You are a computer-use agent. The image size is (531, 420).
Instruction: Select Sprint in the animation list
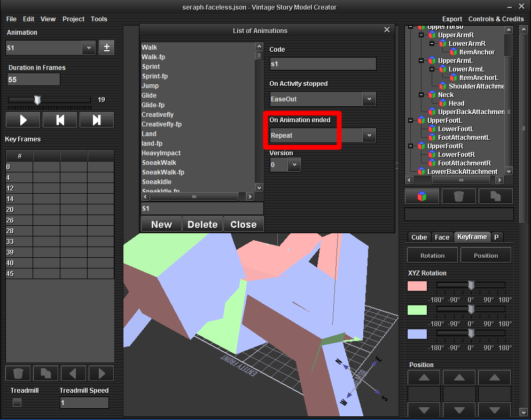151,67
